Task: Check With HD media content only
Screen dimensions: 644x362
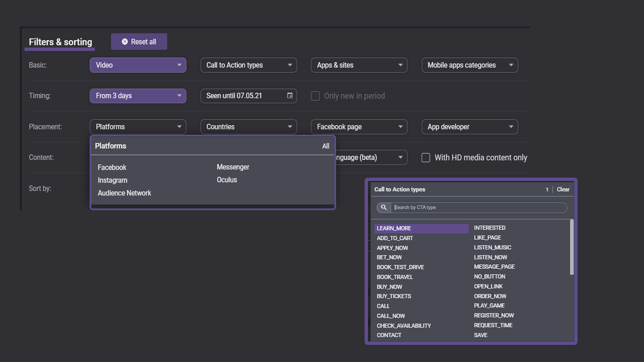Action: pos(426,158)
